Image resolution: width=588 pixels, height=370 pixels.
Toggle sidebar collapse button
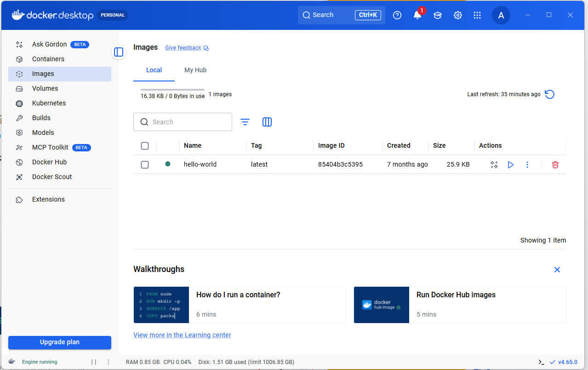[x=119, y=52]
